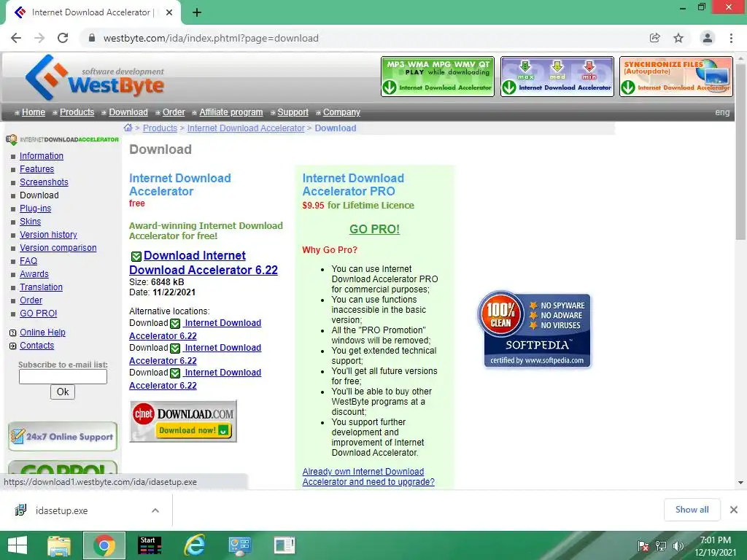Viewport: 747px width, 560px height.
Task: Click the Information sidebar link
Action: [x=42, y=156]
